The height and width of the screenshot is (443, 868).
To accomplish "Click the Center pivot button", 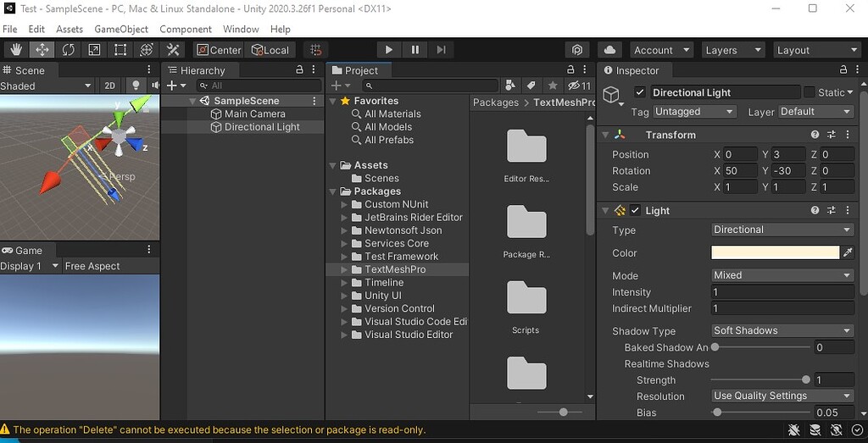I will click(x=219, y=50).
